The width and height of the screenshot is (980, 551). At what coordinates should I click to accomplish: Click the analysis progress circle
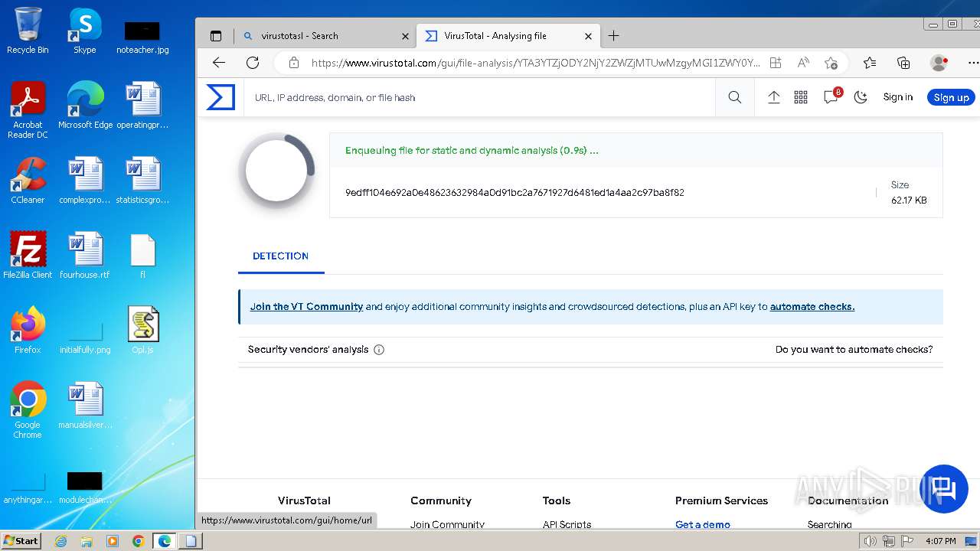pyautogui.click(x=276, y=171)
